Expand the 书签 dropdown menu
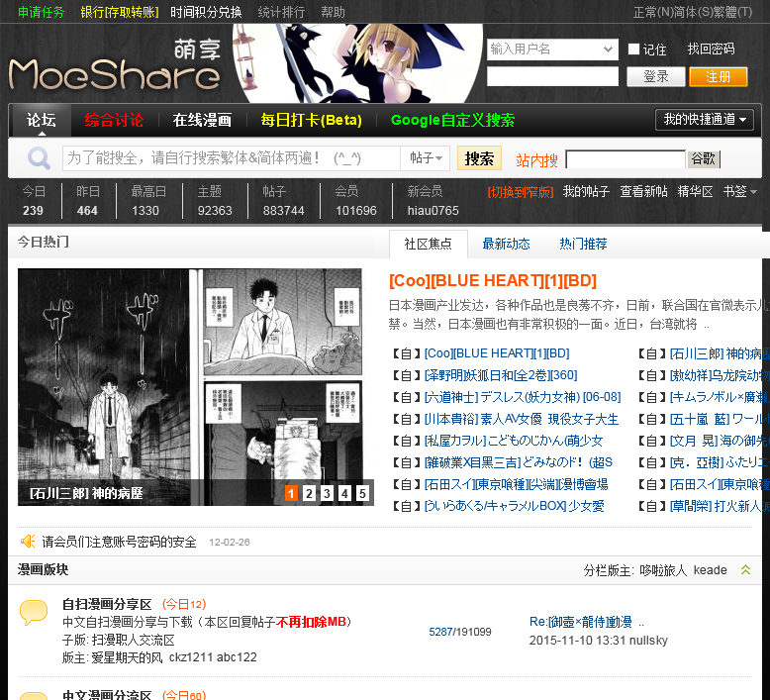770x700 pixels. pos(739,191)
